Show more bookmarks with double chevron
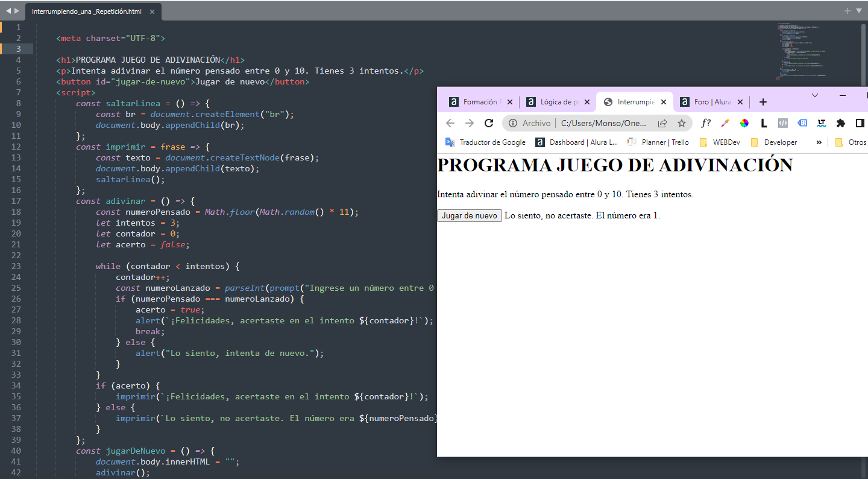868x479 pixels. click(819, 142)
